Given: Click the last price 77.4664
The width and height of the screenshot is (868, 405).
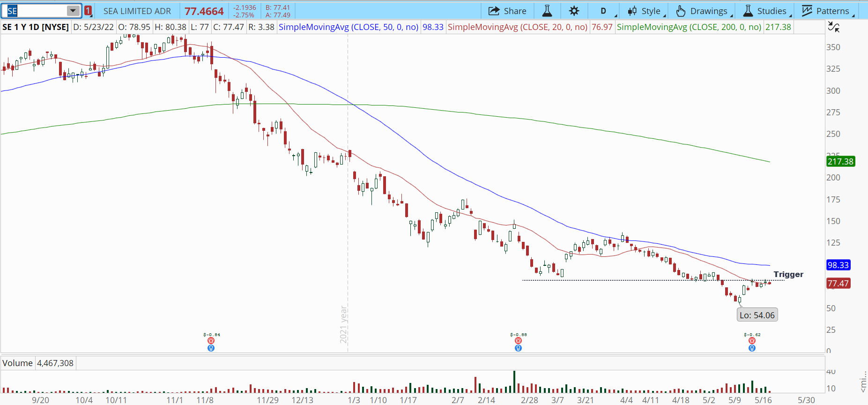Looking at the screenshot, I should click(204, 11).
